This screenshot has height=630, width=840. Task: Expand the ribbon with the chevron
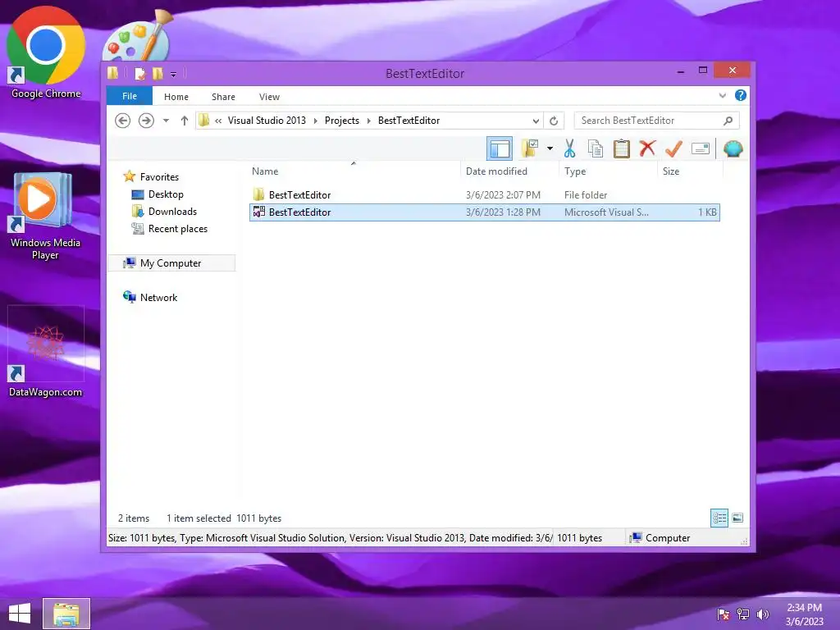(x=723, y=95)
